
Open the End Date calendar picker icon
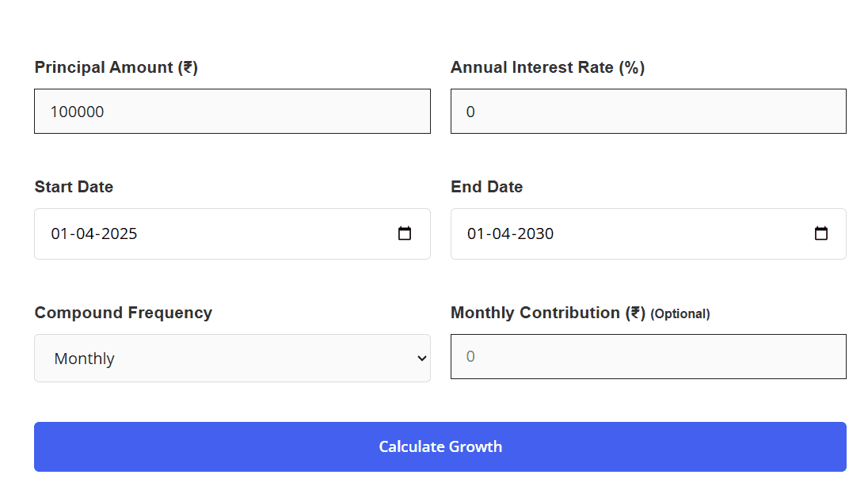pyautogui.click(x=821, y=234)
